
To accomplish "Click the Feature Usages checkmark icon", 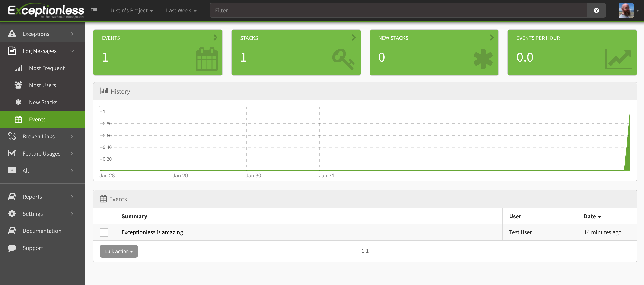I will click(12, 153).
